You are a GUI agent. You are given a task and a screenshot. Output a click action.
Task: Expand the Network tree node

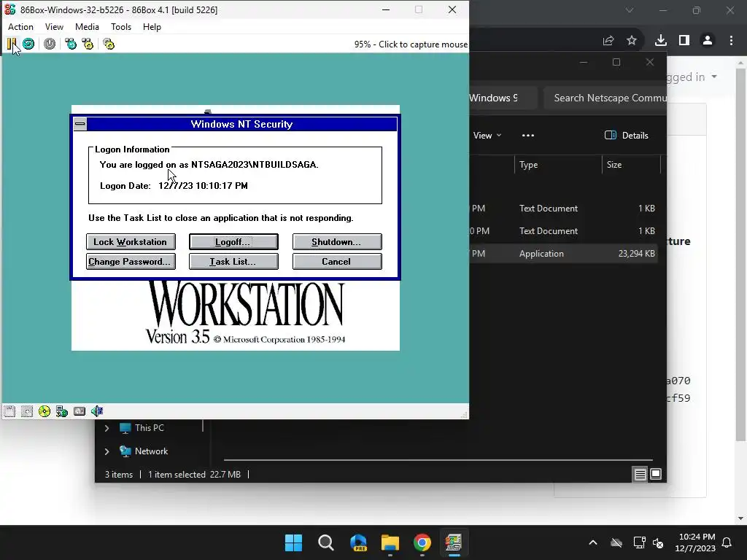pos(107,451)
